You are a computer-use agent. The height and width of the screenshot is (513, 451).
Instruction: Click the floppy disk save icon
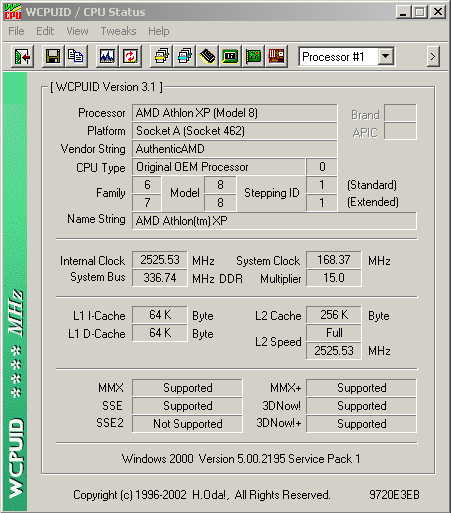coord(53,56)
